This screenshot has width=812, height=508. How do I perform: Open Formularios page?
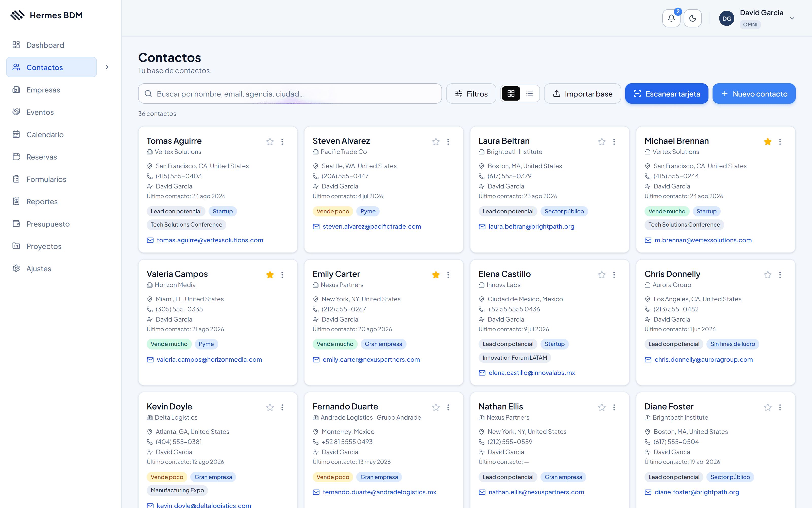pos(51,179)
